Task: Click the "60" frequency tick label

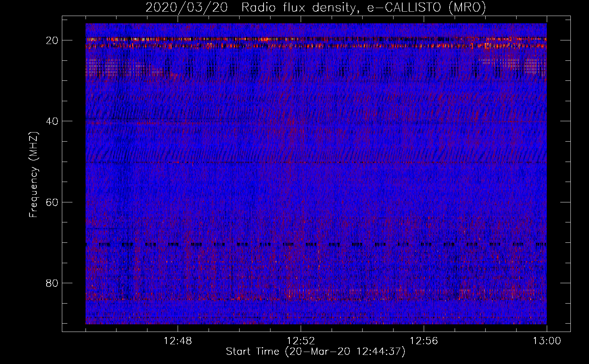Action: click(52, 202)
